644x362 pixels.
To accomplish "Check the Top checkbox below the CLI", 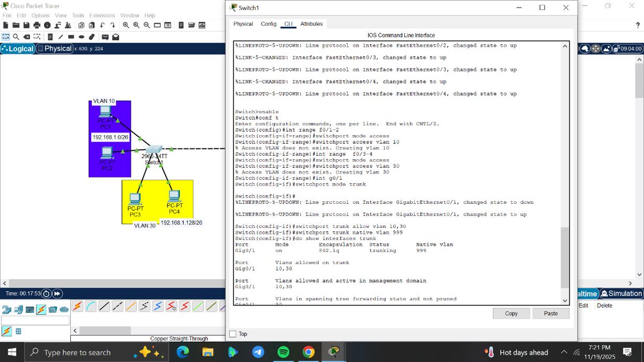I will tap(233, 334).
